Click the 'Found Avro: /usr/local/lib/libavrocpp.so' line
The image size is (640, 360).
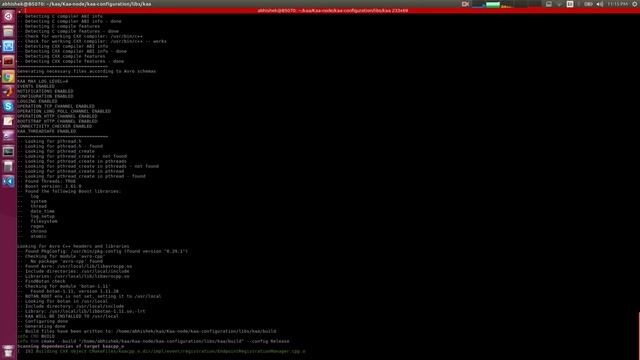[x=75, y=266]
